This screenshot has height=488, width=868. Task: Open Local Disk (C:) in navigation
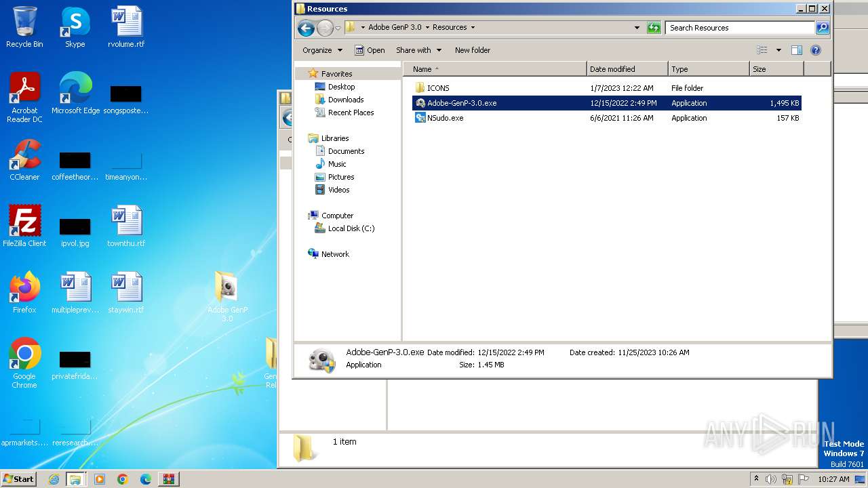351,228
